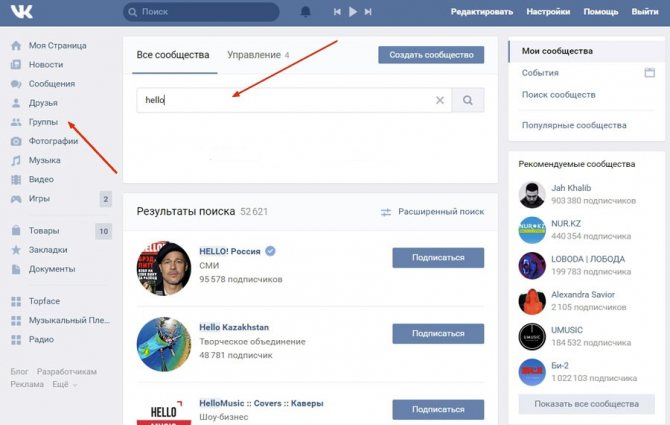Open Hello Kazakhstan community avatar
The image size is (670, 425).
(x=164, y=344)
